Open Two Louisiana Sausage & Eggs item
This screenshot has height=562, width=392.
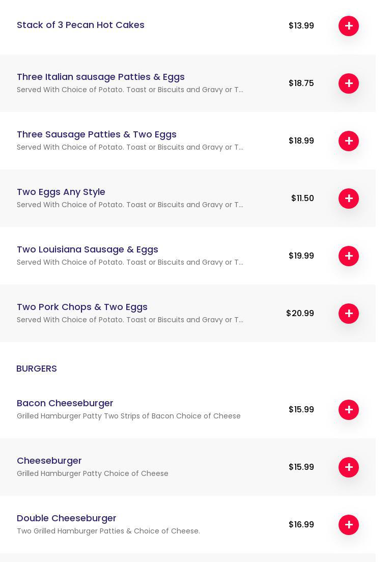(x=88, y=249)
